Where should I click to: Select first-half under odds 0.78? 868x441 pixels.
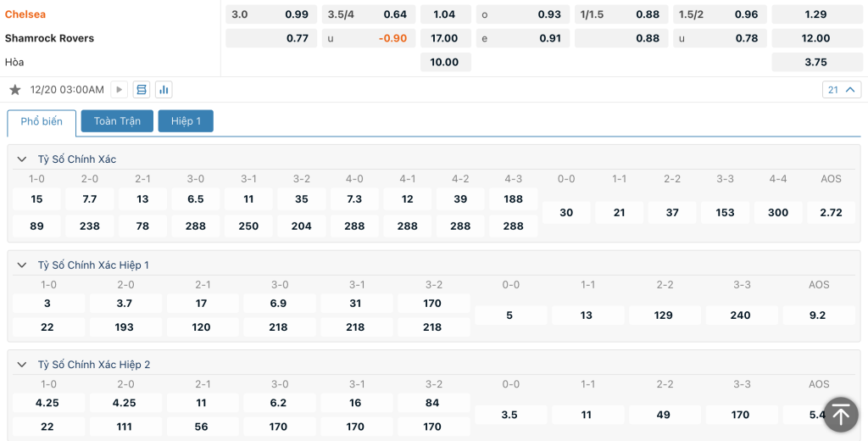click(721, 38)
